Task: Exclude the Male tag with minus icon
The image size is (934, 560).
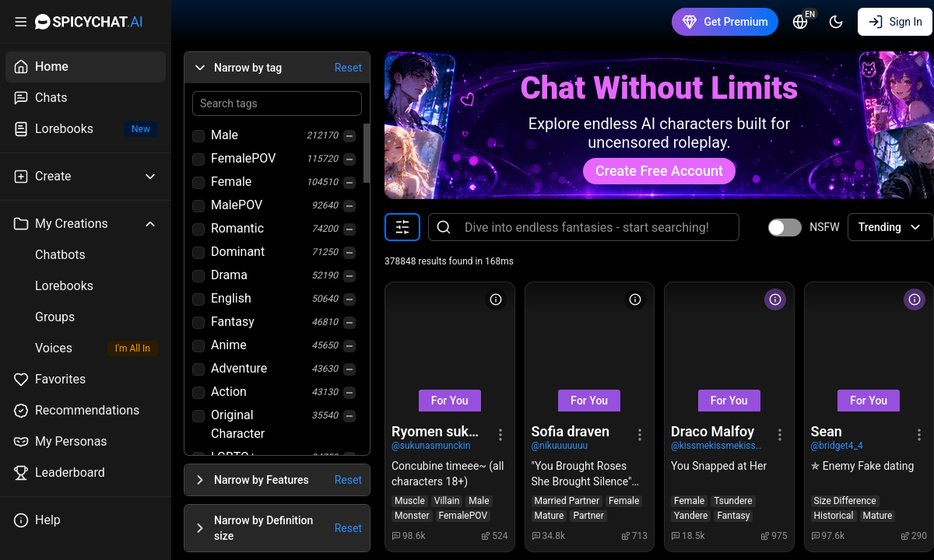Action: (349, 136)
